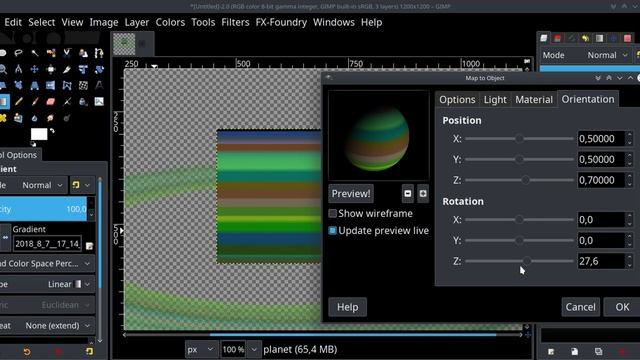
Task: Open the Windows menu
Action: (334, 22)
